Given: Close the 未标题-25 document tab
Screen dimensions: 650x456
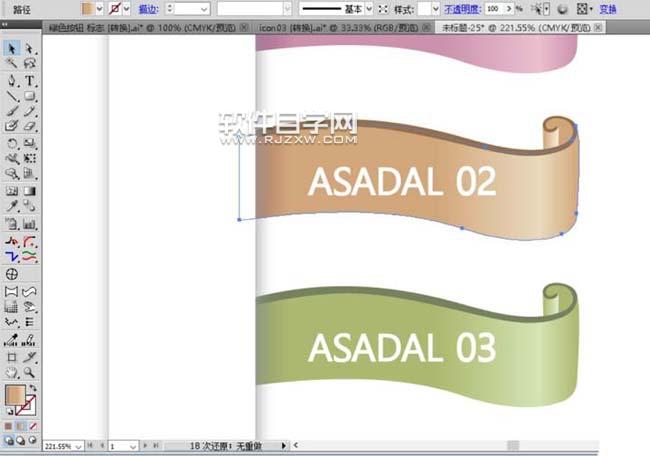Looking at the screenshot, I should [598, 27].
